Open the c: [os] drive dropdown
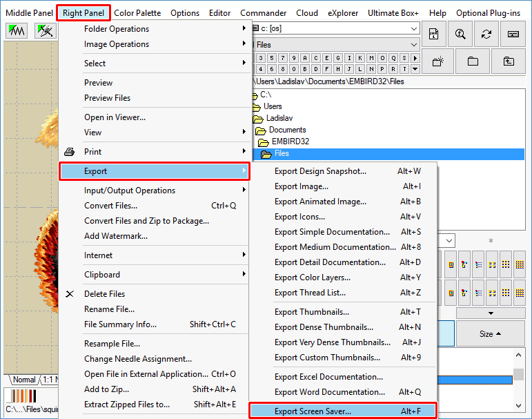The height and width of the screenshot is (419, 532). [x=413, y=28]
